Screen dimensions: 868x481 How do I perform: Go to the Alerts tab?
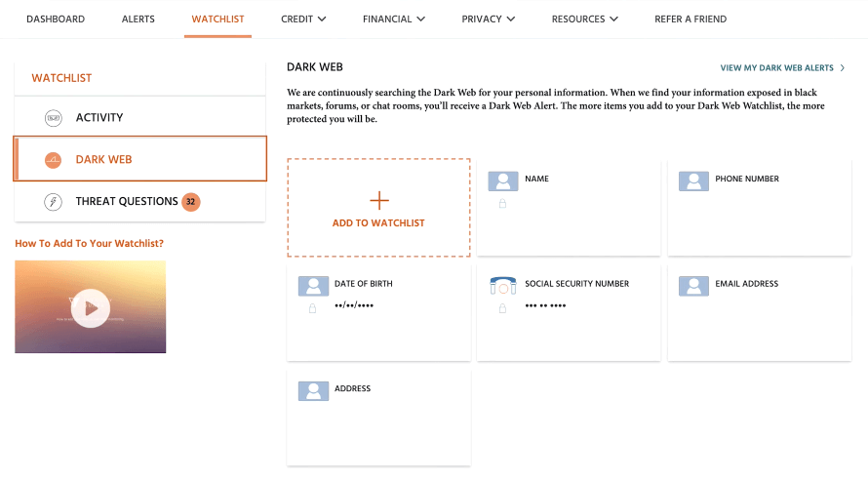pyautogui.click(x=138, y=19)
